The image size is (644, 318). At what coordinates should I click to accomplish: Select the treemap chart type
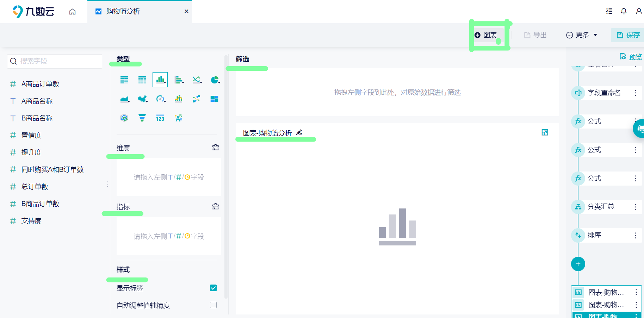[x=214, y=99]
